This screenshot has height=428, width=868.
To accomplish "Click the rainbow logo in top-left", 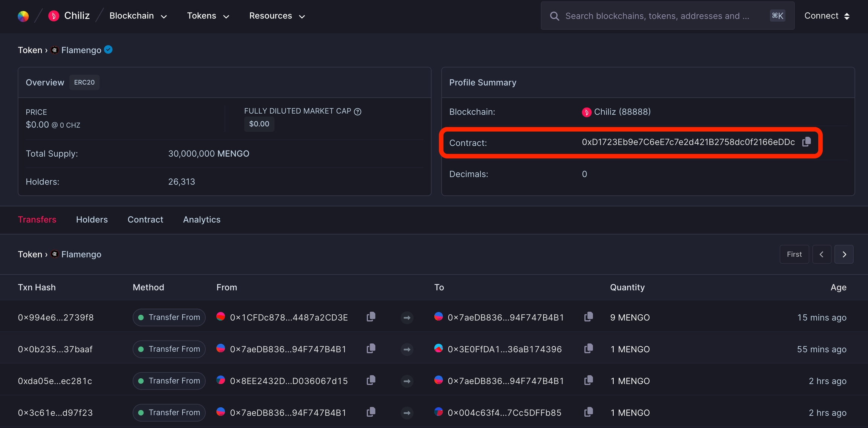I will 23,16.
